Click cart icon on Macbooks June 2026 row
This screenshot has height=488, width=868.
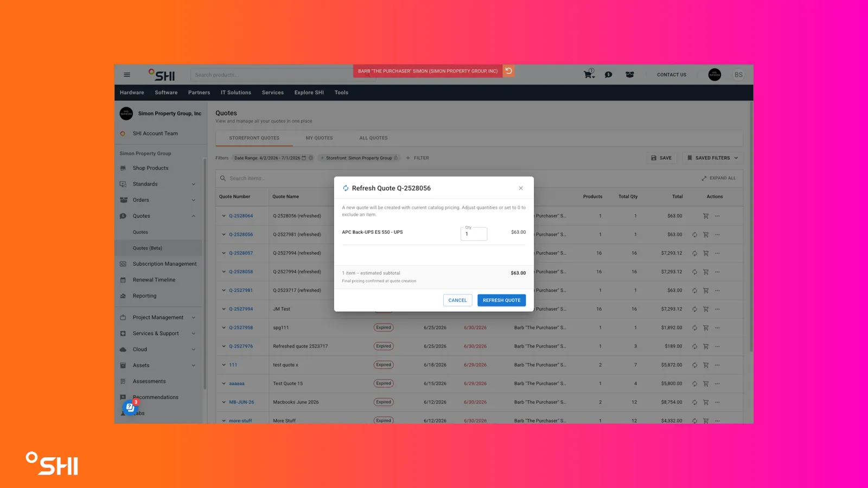click(706, 402)
